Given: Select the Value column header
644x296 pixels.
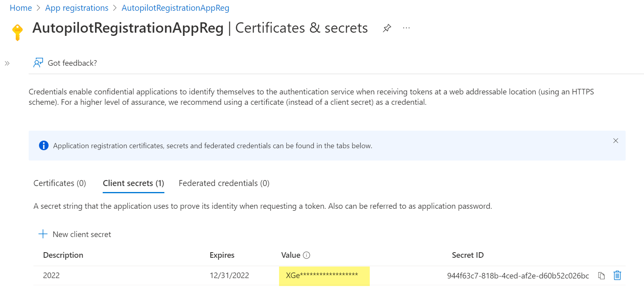Looking at the screenshot, I should [x=291, y=255].
